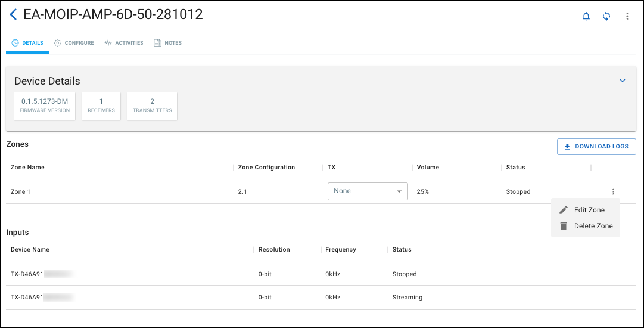Select the Details tab
The height and width of the screenshot is (328, 644).
pos(27,43)
